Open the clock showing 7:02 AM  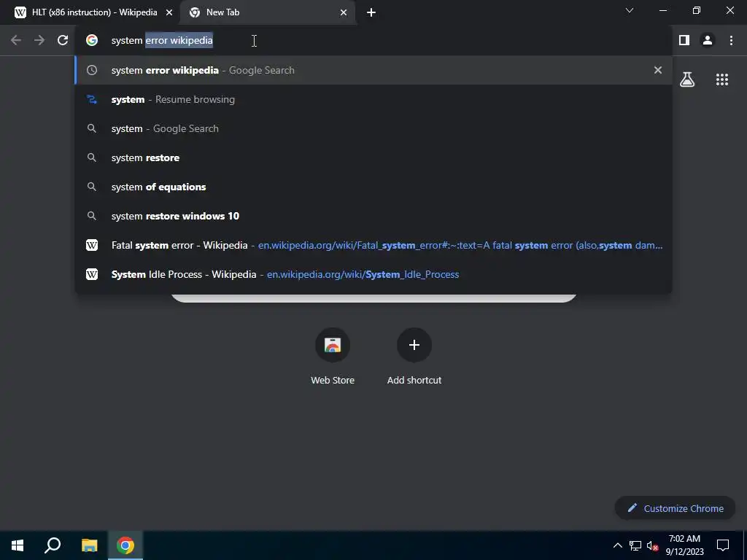tap(684, 545)
